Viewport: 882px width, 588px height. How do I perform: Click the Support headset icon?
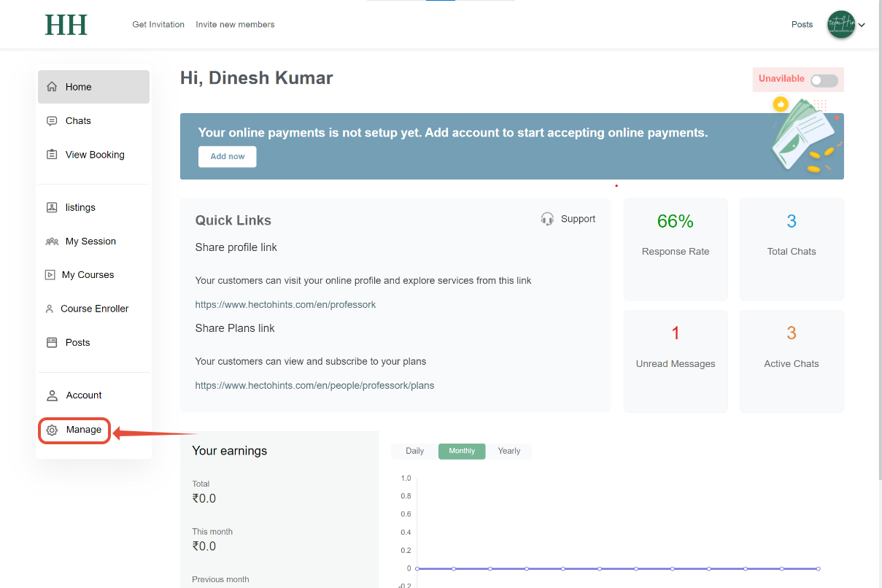(x=547, y=219)
